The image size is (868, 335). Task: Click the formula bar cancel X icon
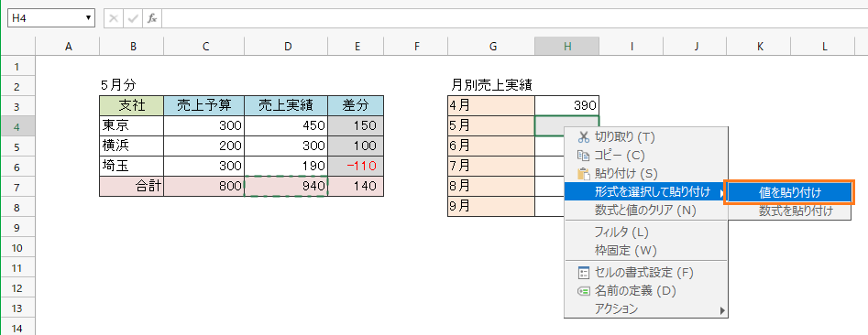[x=113, y=18]
